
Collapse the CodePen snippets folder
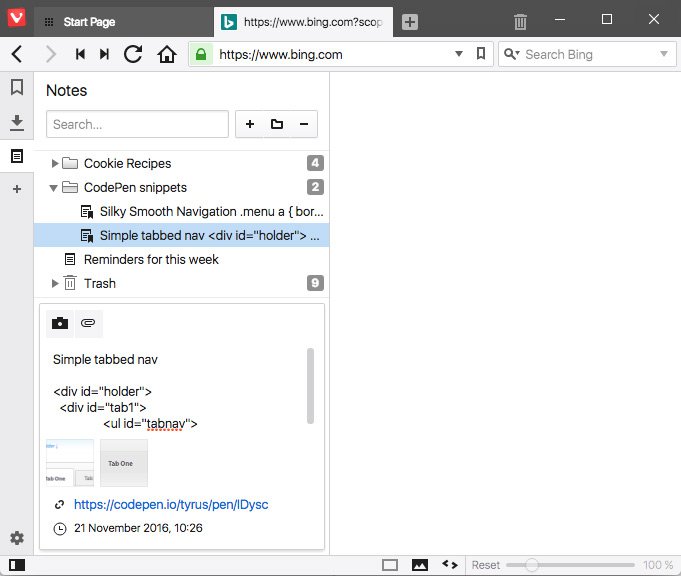pos(54,187)
